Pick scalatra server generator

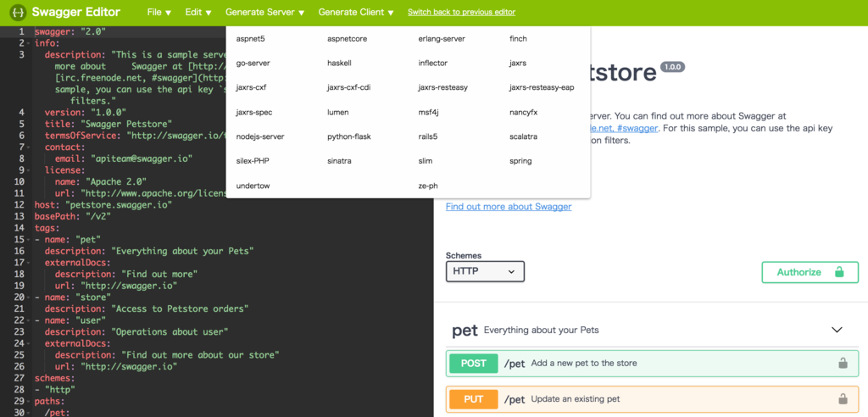point(523,136)
